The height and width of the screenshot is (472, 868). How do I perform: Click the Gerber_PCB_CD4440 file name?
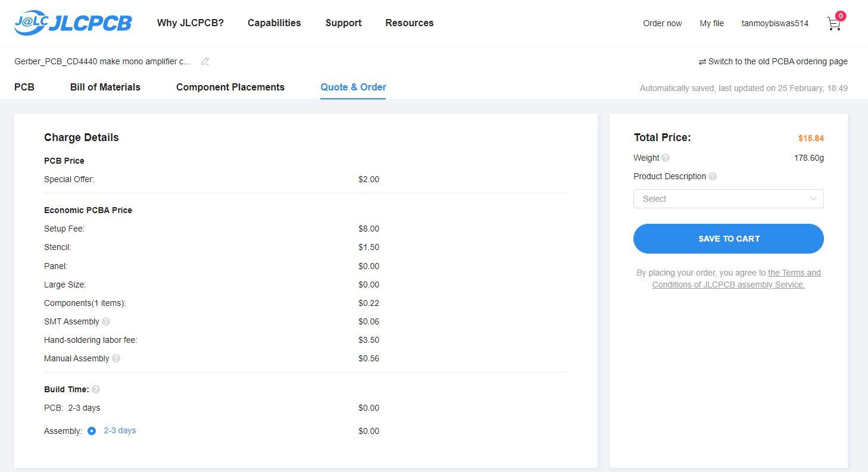tap(103, 61)
